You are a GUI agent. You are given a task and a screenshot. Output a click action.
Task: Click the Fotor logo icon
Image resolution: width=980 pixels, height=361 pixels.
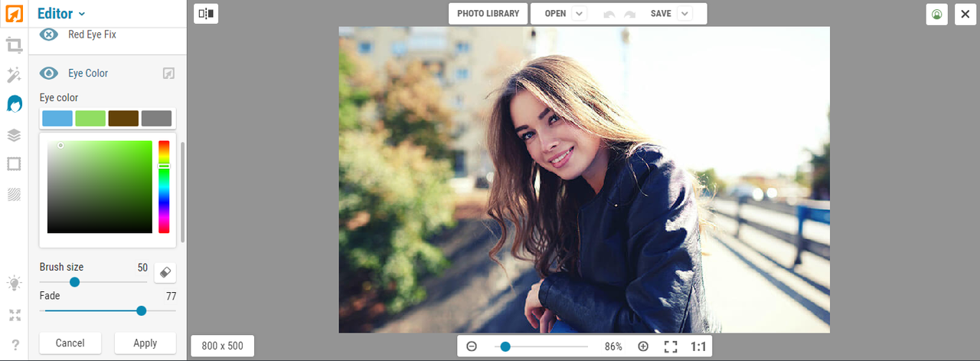pos(14,14)
